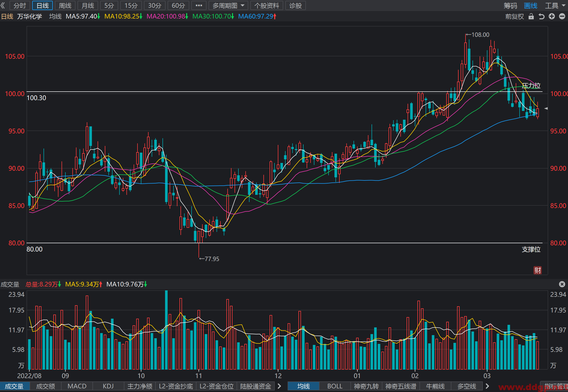Expand more indicators arrow after 陆股通资金
Viewport: 568px width, 392px height.
pos(279,386)
